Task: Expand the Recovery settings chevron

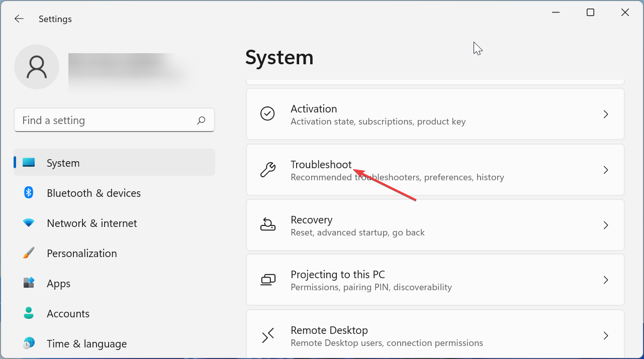Action: (x=606, y=225)
